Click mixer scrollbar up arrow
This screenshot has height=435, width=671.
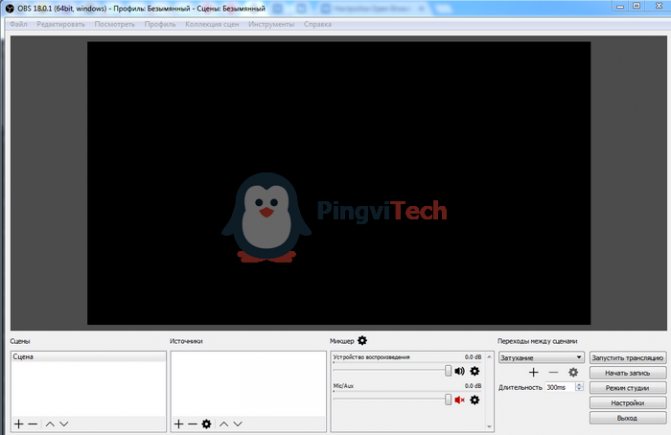[x=489, y=356]
